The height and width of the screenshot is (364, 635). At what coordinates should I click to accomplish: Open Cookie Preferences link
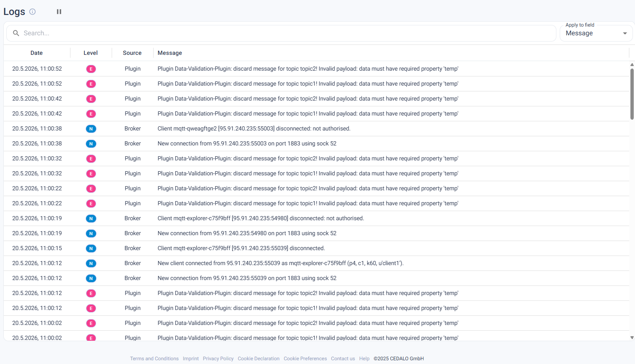tap(305, 359)
